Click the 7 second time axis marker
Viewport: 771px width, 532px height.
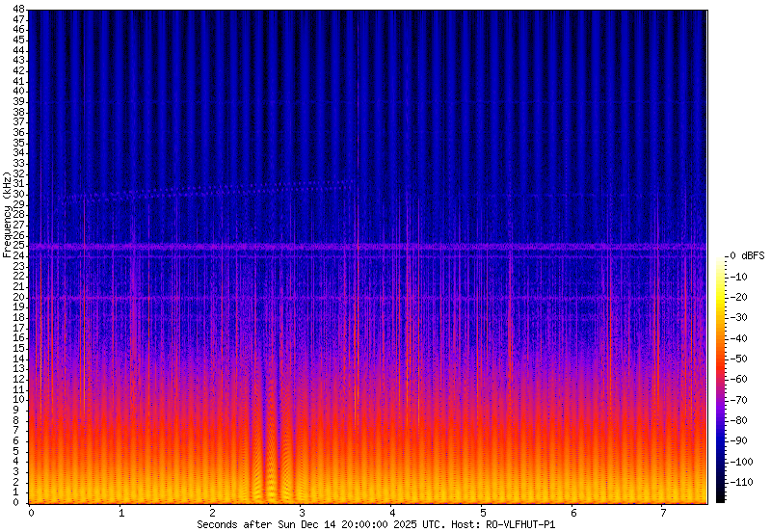tap(663, 512)
